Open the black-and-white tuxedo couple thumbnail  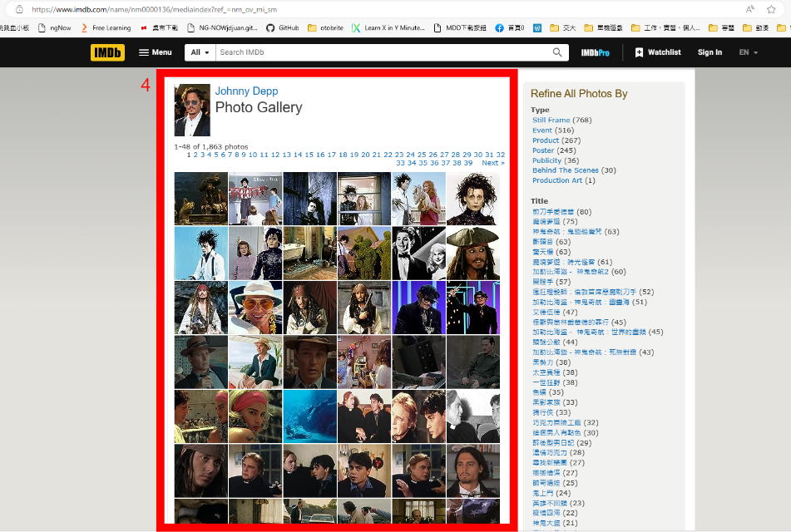click(418, 254)
